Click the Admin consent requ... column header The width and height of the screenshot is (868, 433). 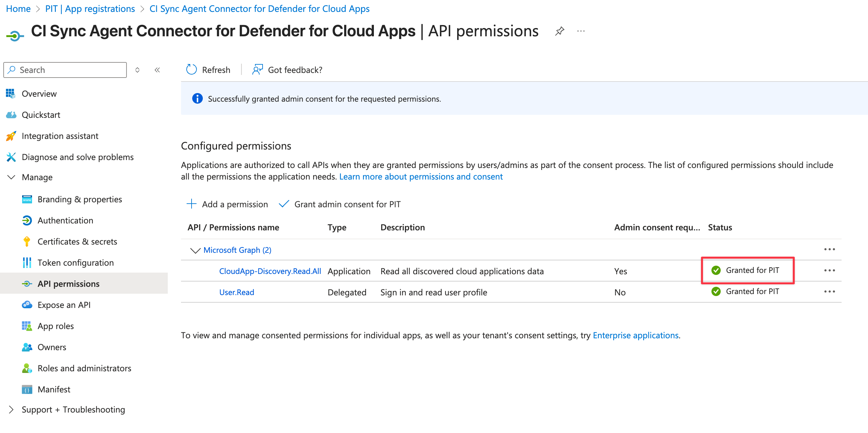click(657, 227)
